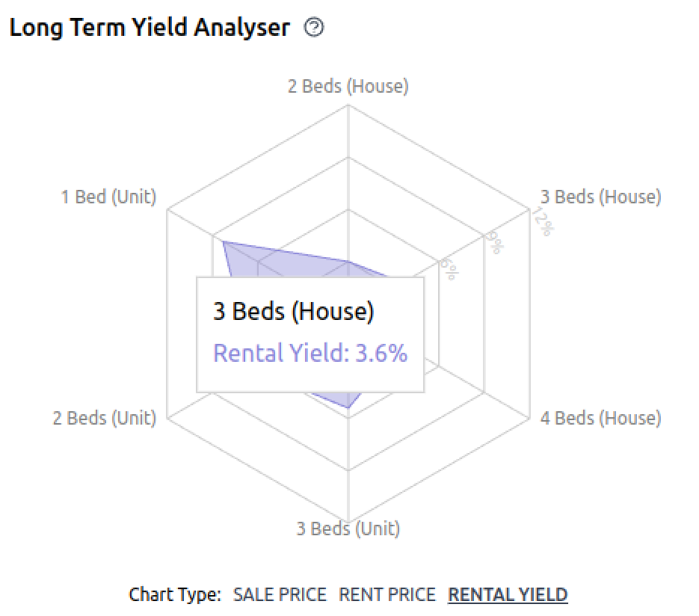Click the 9% radial scale label
Screen dimensions: 699x616
pos(495,242)
